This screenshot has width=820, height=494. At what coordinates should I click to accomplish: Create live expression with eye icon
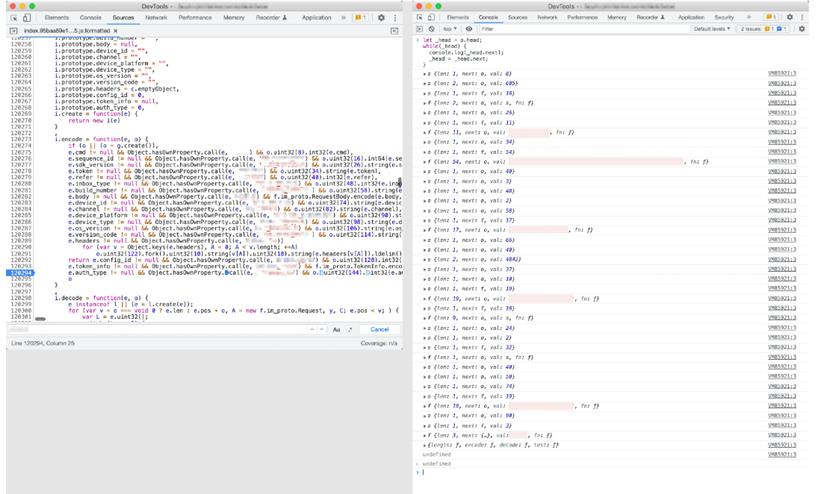coord(469,29)
